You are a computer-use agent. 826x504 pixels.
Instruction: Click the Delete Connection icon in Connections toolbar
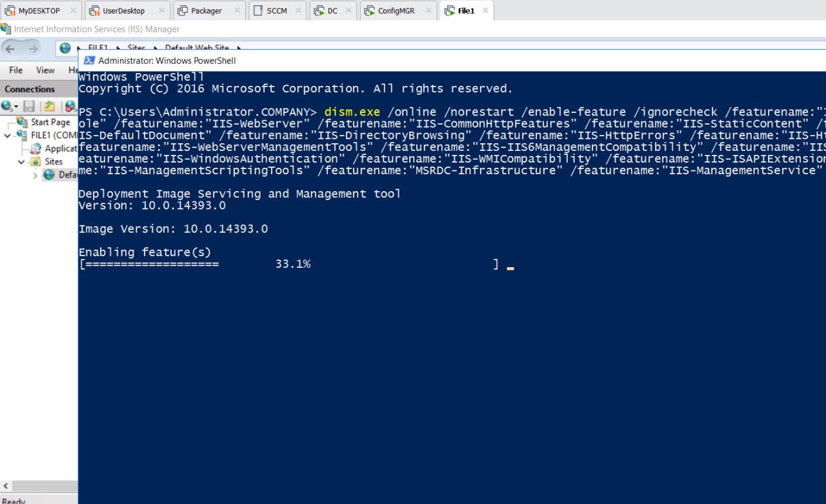pos(70,106)
